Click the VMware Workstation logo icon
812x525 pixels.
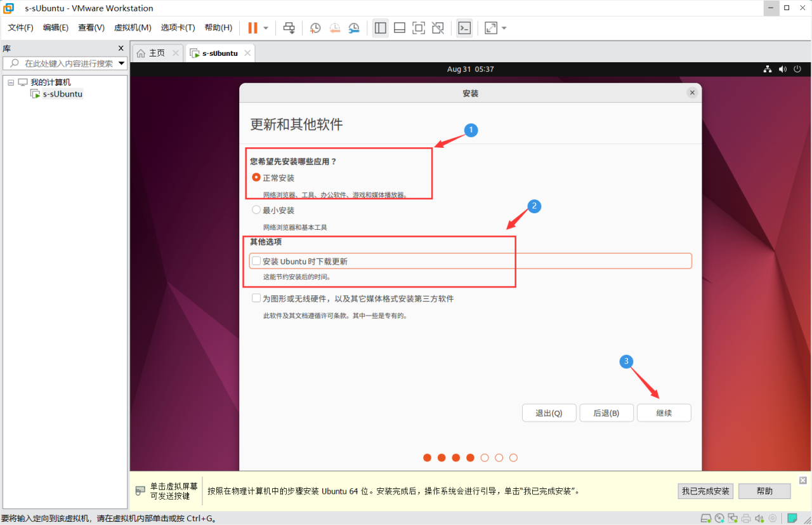click(8, 8)
